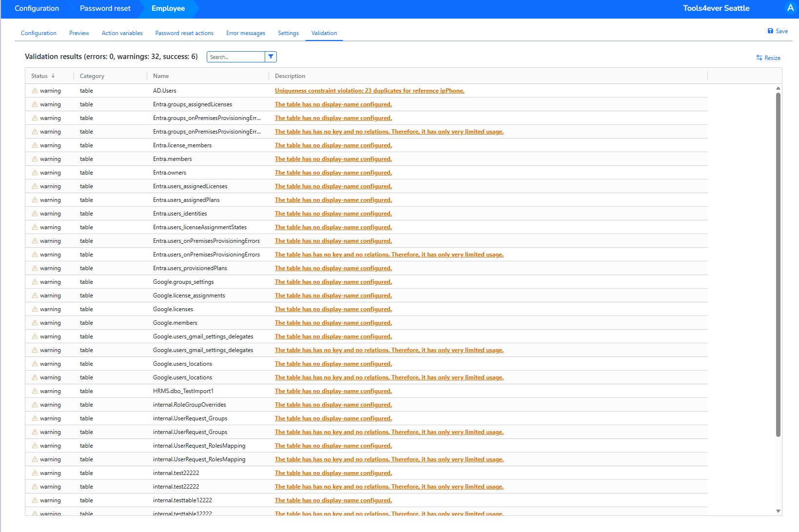
Task: Click the results table vertical scrollbar thumb
Action: tap(778, 264)
